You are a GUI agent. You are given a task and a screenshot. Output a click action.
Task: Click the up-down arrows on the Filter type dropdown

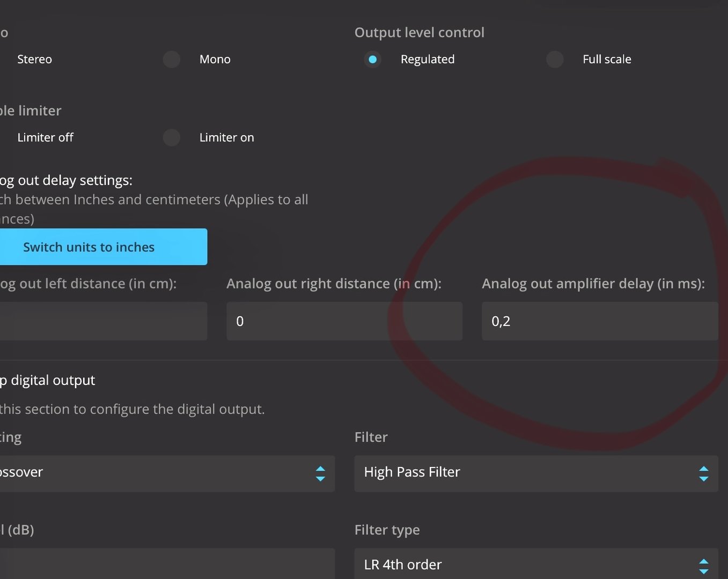pos(703,566)
